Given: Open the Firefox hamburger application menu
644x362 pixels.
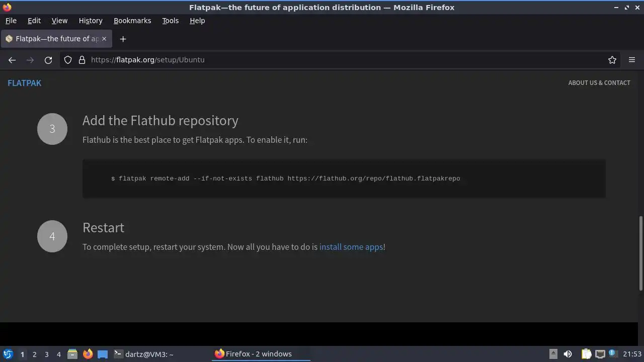Looking at the screenshot, I should pos(632,60).
